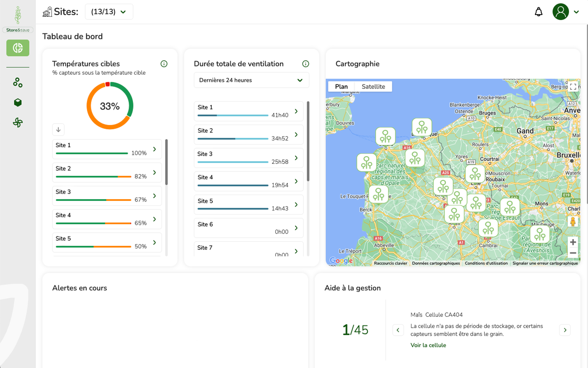Screen dimensions: 588x368
Task: Click the user profile avatar
Action: [561, 12]
